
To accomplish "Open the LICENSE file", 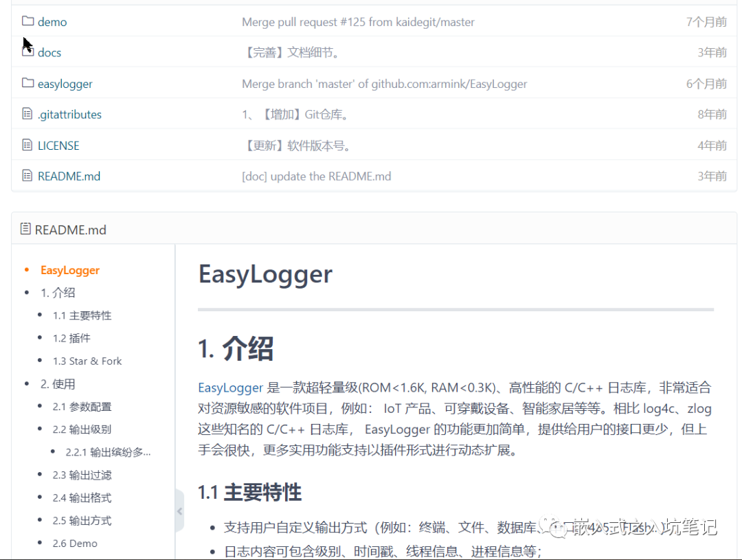I will 58,146.
